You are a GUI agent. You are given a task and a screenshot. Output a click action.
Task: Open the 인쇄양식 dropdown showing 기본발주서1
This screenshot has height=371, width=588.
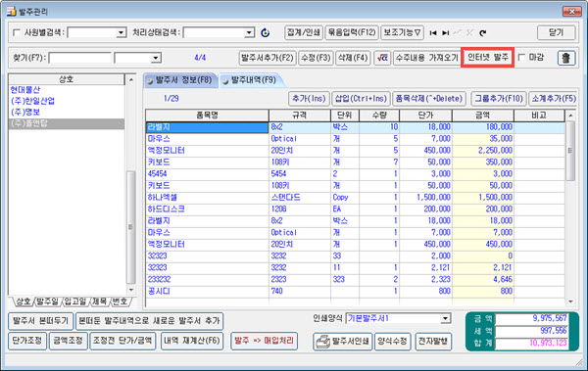[445, 318]
